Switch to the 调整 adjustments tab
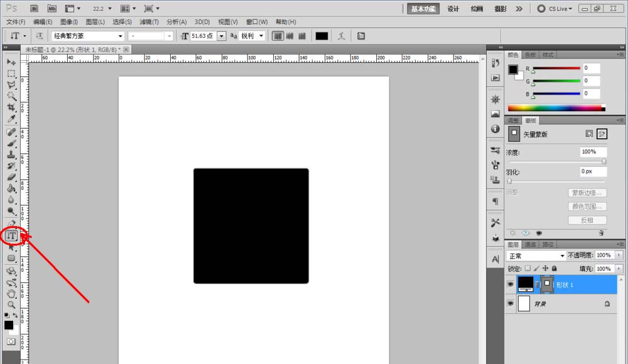The width and height of the screenshot is (628, 364). 513,120
